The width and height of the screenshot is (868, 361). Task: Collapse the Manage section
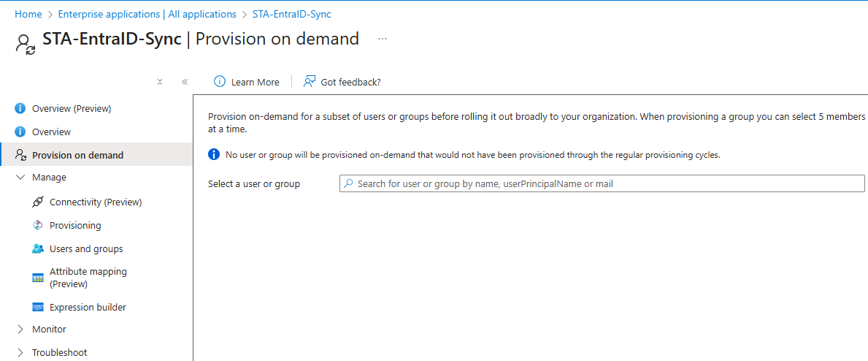pos(20,178)
